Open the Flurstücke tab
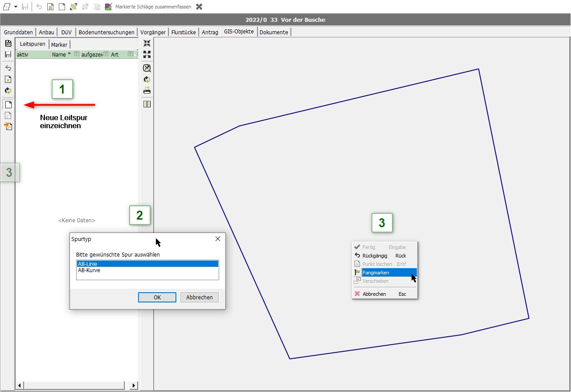Image resolution: width=571 pixels, height=392 pixels. 184,32
